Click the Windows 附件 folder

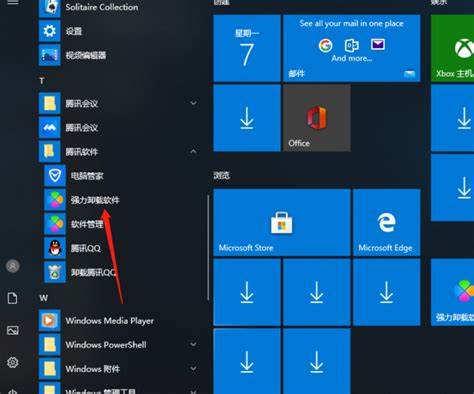coord(118,369)
